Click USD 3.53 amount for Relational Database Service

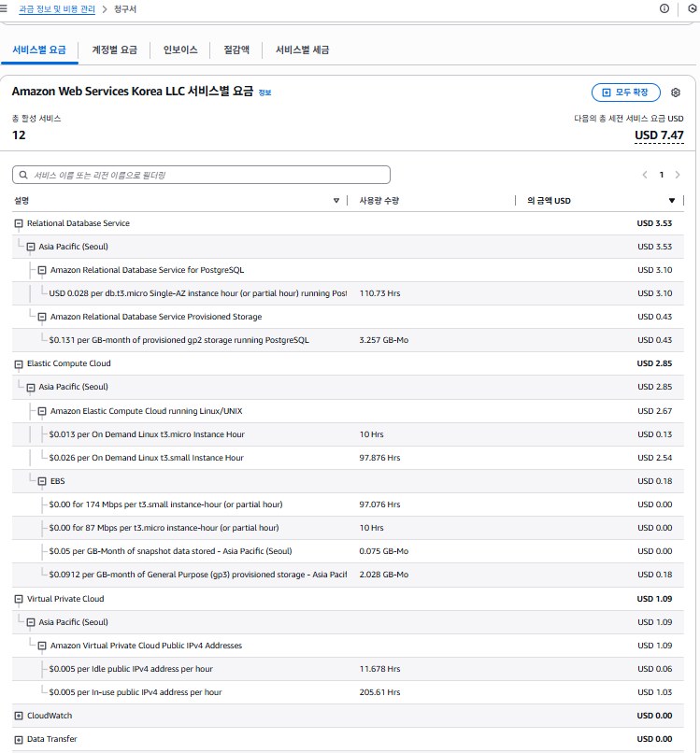pyautogui.click(x=654, y=223)
